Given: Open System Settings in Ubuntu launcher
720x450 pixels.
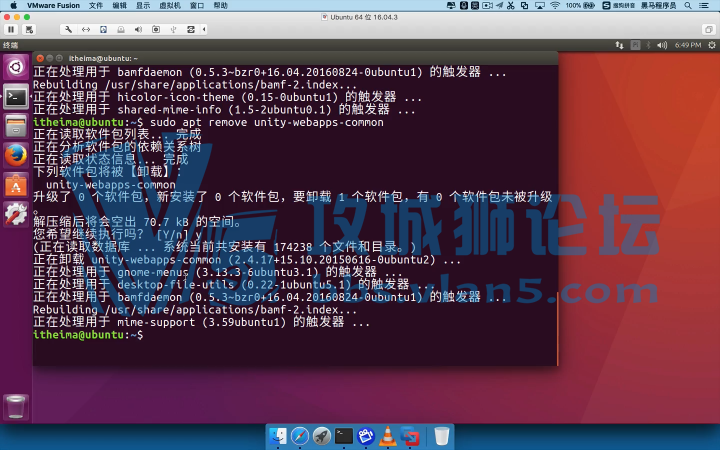Looking at the screenshot, I should coord(16,214).
